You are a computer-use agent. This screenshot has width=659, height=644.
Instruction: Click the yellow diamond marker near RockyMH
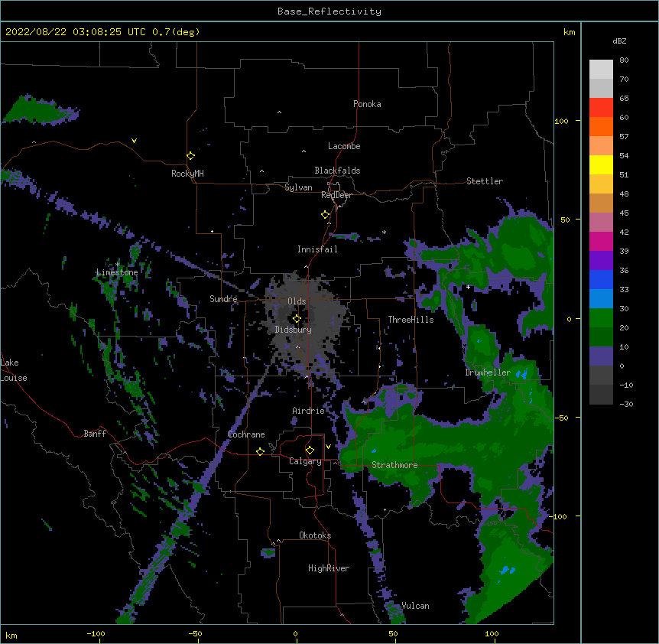pyautogui.click(x=190, y=155)
